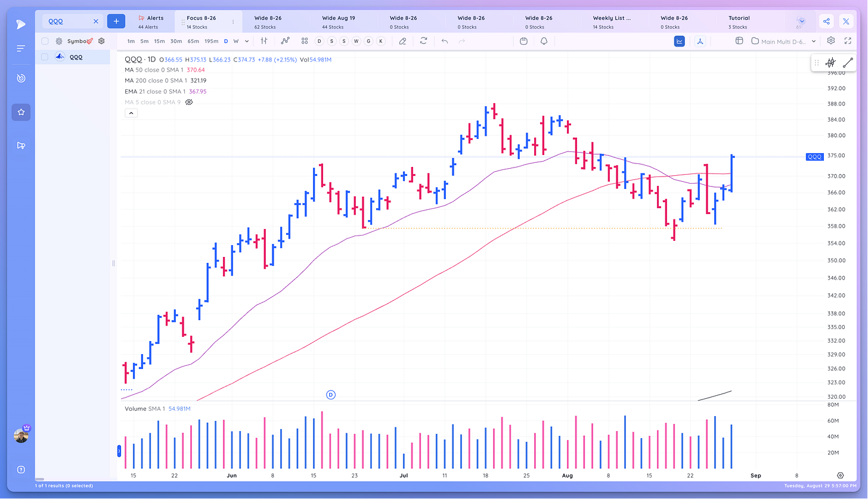Toggle the three-node network view button
Image resolution: width=868 pixels, height=499 pixels.
[x=700, y=41]
